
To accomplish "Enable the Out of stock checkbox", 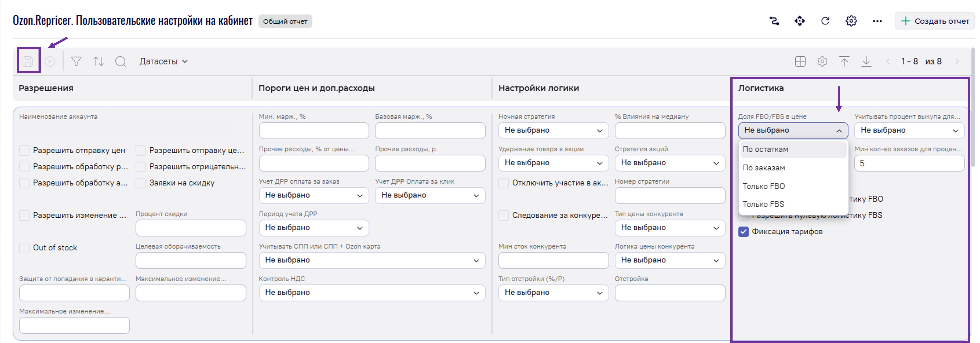I will 24,247.
